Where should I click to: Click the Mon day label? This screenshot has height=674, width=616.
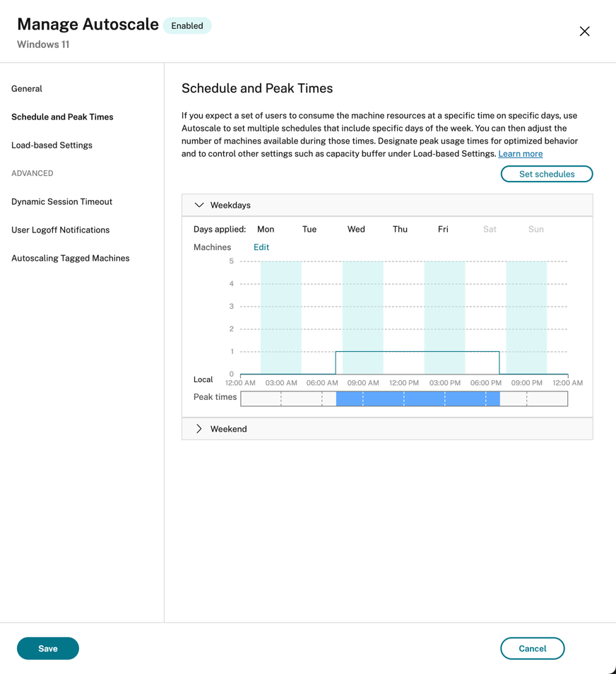pos(266,229)
